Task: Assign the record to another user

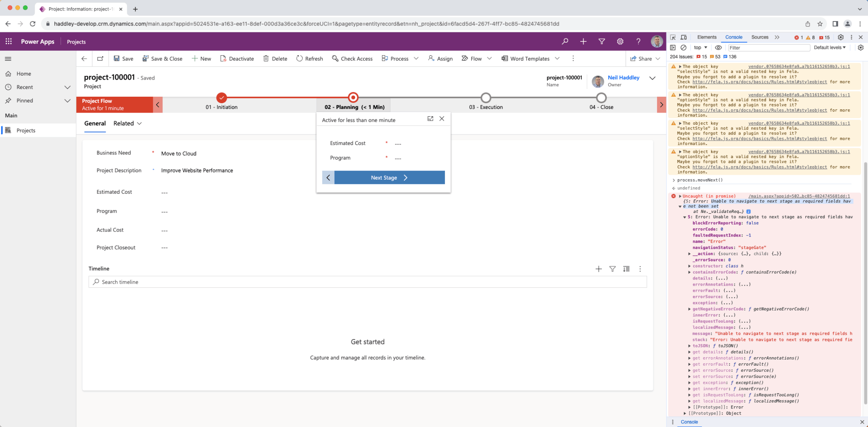Action: [441, 59]
